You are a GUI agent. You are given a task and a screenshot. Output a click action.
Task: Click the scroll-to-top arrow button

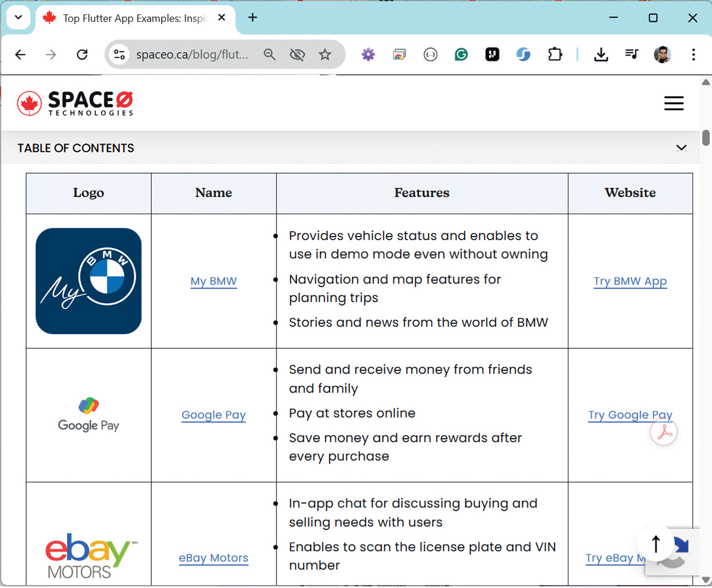coord(656,544)
